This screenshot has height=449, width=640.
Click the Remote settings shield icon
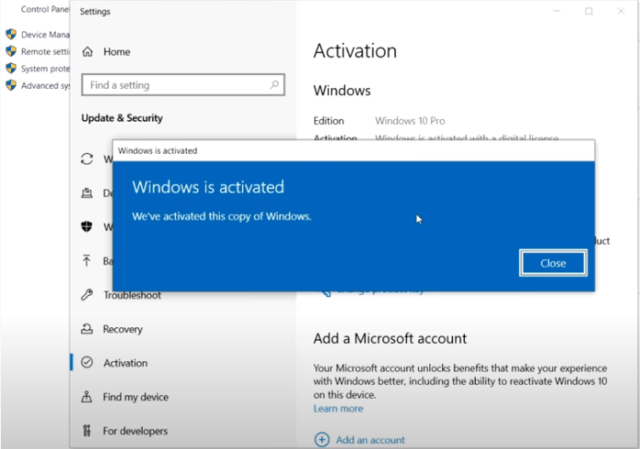(11, 51)
